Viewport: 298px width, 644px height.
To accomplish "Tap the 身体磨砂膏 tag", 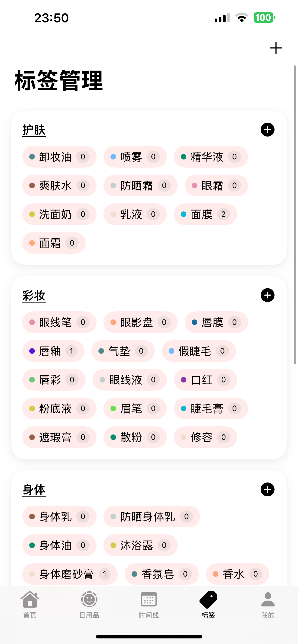I will (x=70, y=574).
